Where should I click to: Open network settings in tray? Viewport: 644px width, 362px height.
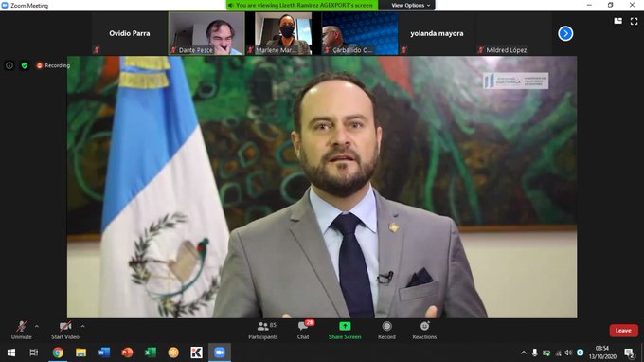click(x=558, y=353)
